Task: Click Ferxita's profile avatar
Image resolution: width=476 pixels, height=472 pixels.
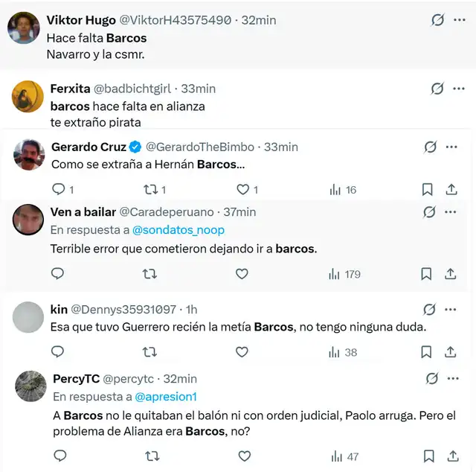Action: (28, 95)
